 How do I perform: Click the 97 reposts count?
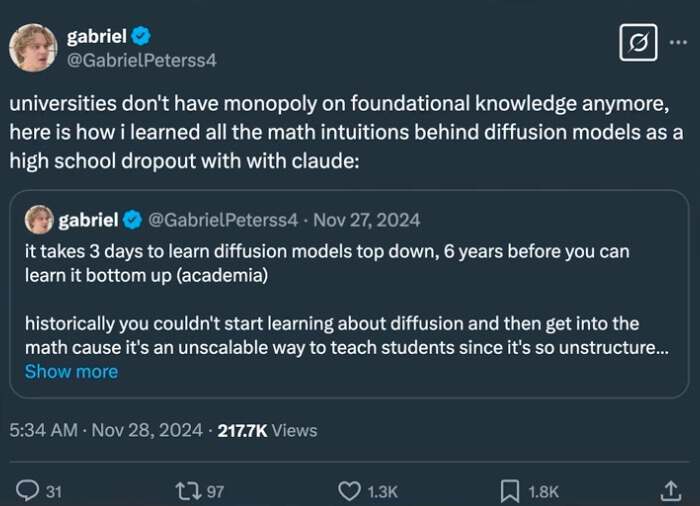click(x=215, y=491)
